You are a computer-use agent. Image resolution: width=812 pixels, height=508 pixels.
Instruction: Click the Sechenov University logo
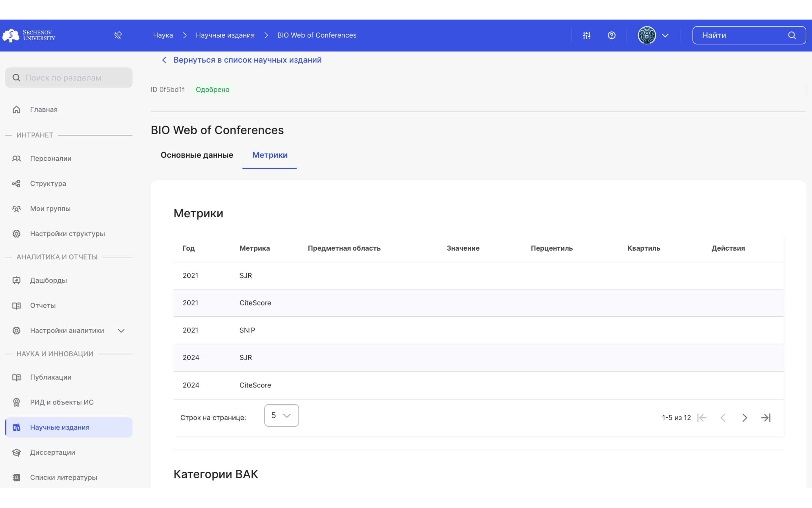(x=29, y=35)
